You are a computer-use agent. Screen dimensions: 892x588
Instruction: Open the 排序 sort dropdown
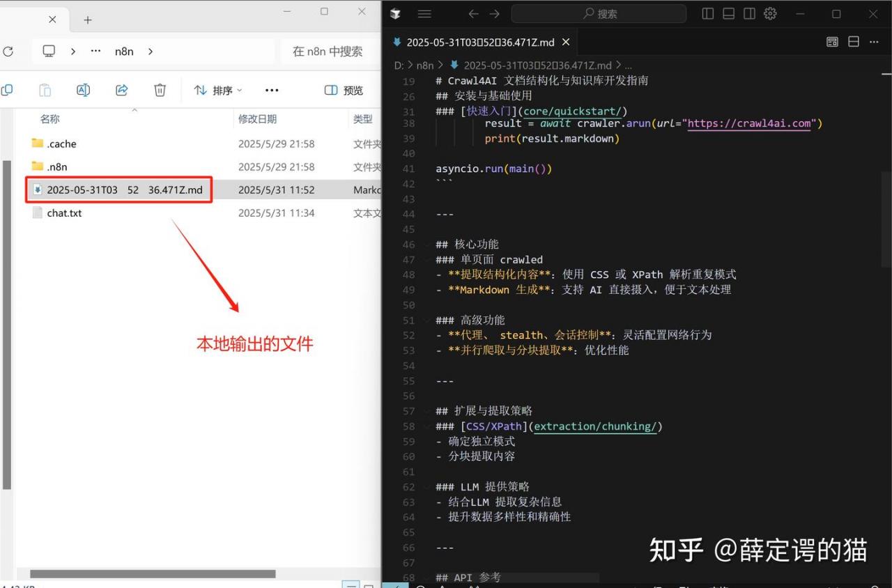coord(217,90)
